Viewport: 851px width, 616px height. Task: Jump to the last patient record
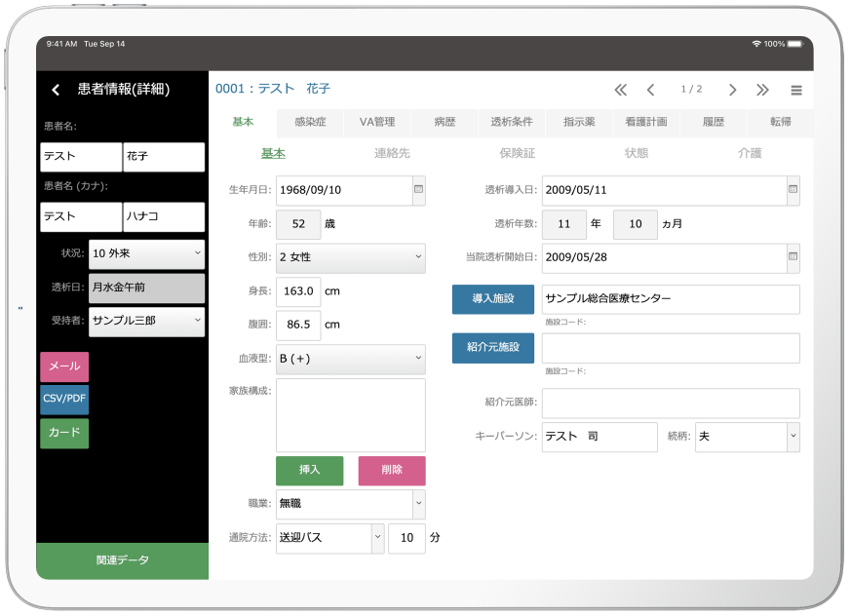tap(762, 90)
